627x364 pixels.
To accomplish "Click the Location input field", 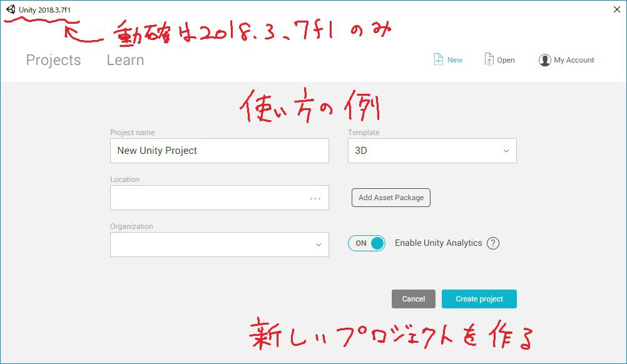I will coord(220,198).
